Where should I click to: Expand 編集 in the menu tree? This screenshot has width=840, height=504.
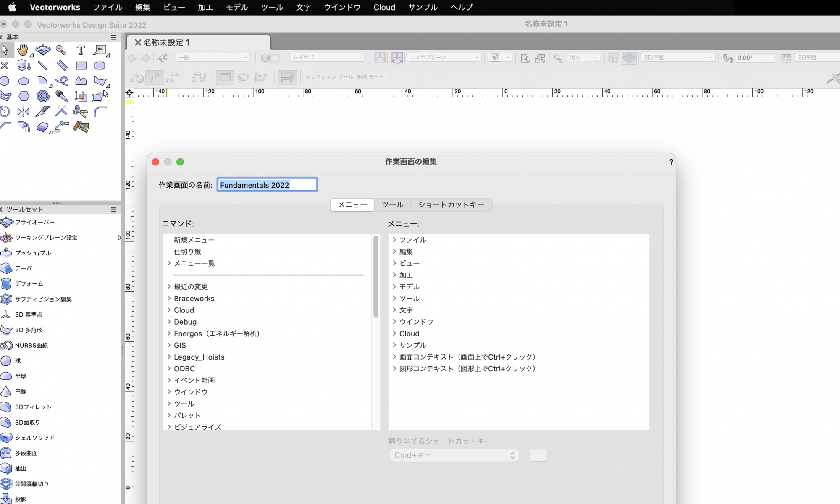tap(394, 252)
